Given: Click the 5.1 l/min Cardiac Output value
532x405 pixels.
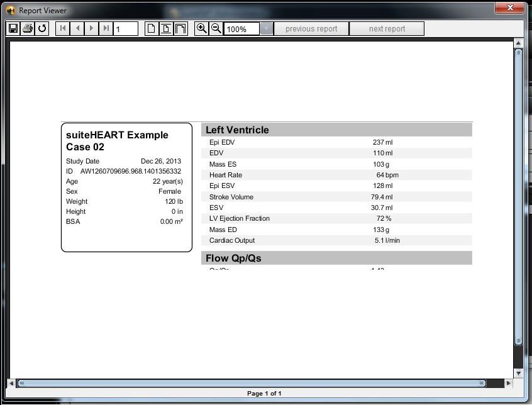Looking at the screenshot, I should pyautogui.click(x=387, y=240).
